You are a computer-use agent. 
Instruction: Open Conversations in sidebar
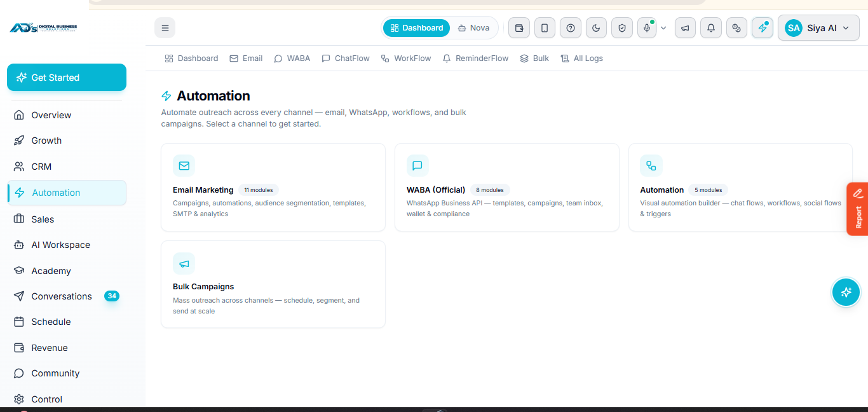click(67, 296)
